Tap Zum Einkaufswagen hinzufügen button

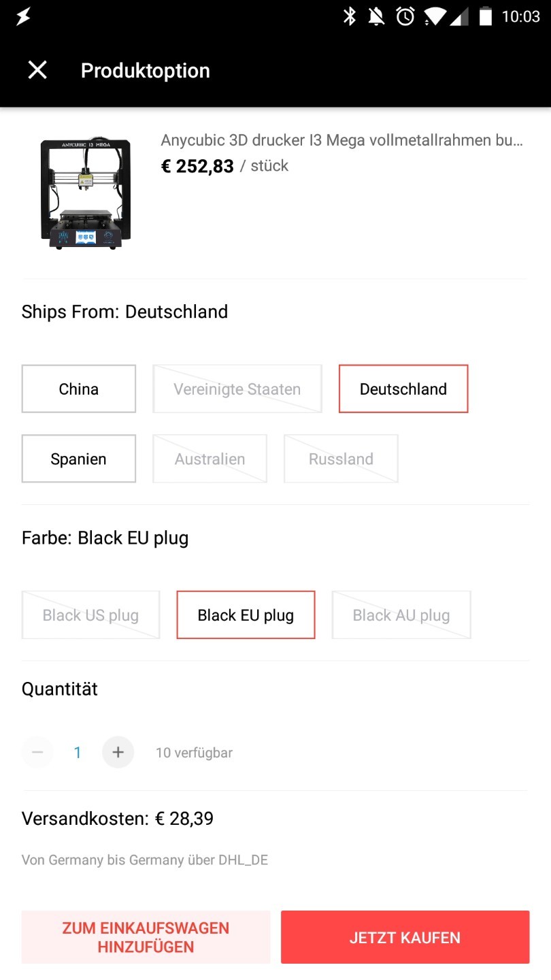coord(146,937)
